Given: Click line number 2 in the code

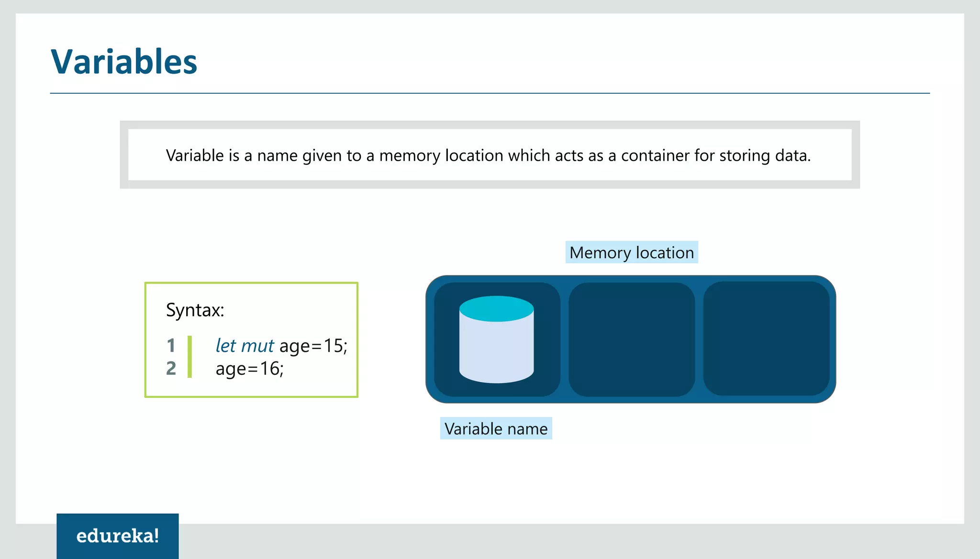Looking at the screenshot, I should 171,368.
